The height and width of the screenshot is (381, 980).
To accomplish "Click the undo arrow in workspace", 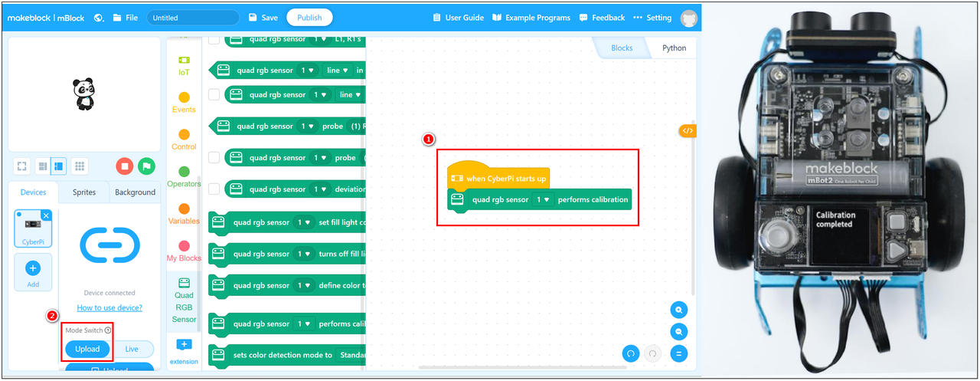I will click(631, 354).
